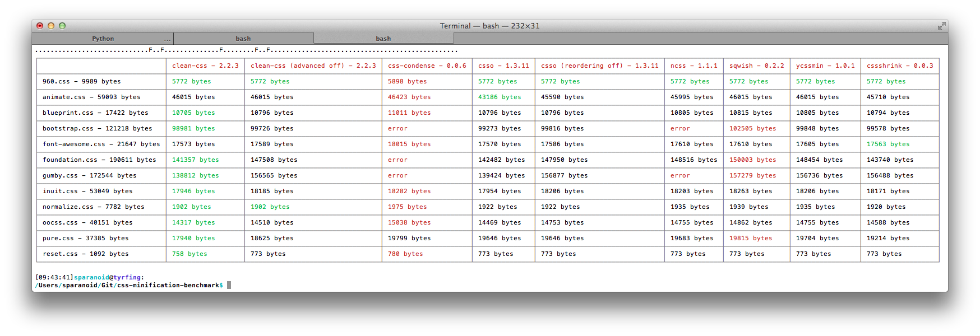
Task: Click the 'sparanoid' username in the prompt
Action: click(x=91, y=277)
